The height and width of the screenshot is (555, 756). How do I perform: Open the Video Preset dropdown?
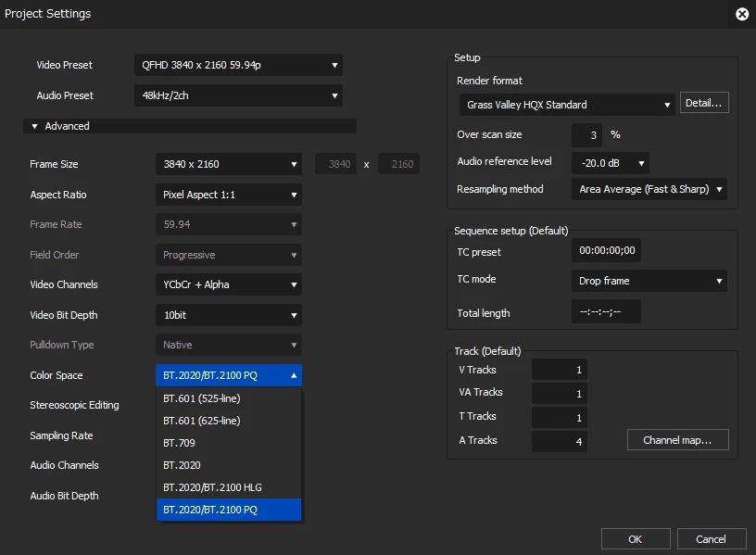point(238,66)
